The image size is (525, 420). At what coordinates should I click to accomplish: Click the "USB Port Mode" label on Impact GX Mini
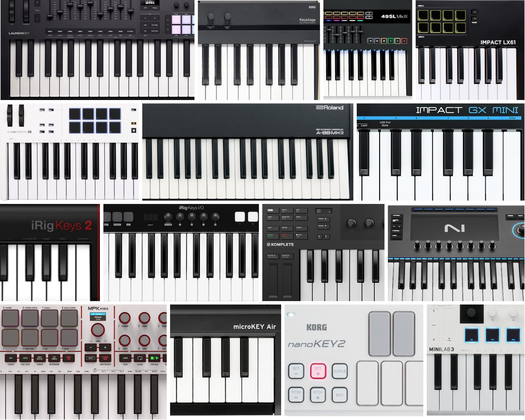tap(385, 124)
